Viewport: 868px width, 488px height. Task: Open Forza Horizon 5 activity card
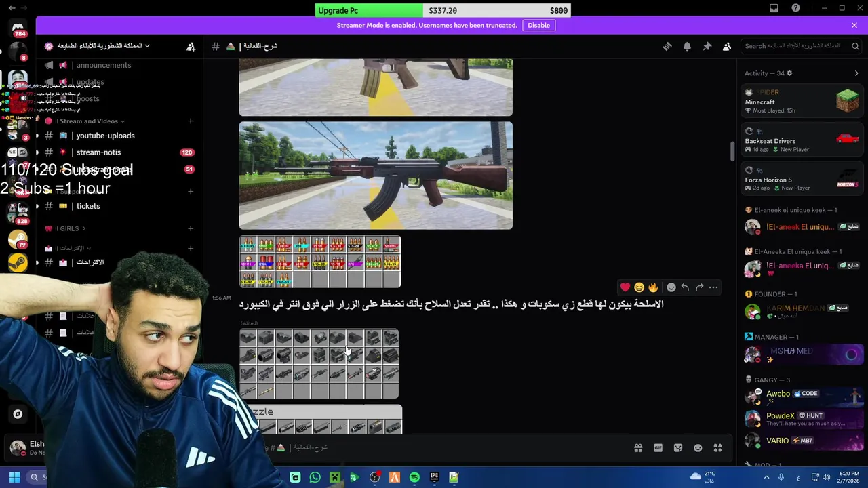click(802, 179)
